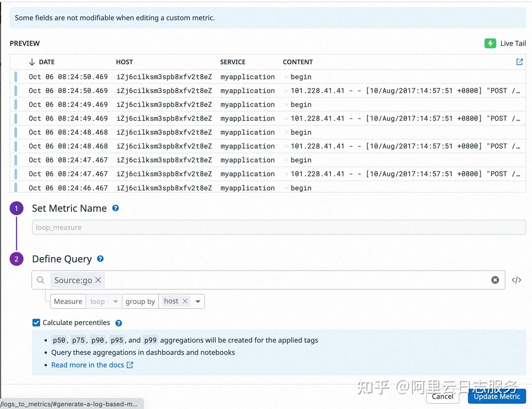Image resolution: width=532 pixels, height=409 pixels.
Task: Open Calculate percentiles help tooltip
Action: coord(119,323)
